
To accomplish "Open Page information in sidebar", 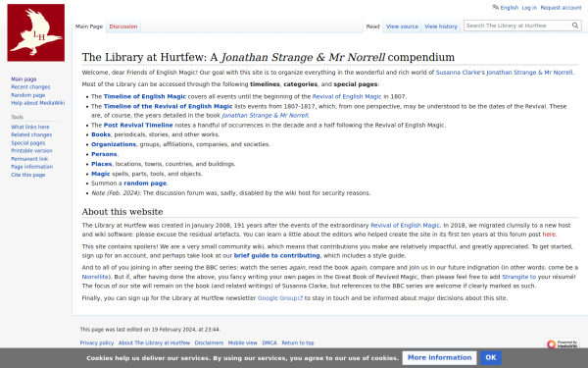I will (32, 167).
